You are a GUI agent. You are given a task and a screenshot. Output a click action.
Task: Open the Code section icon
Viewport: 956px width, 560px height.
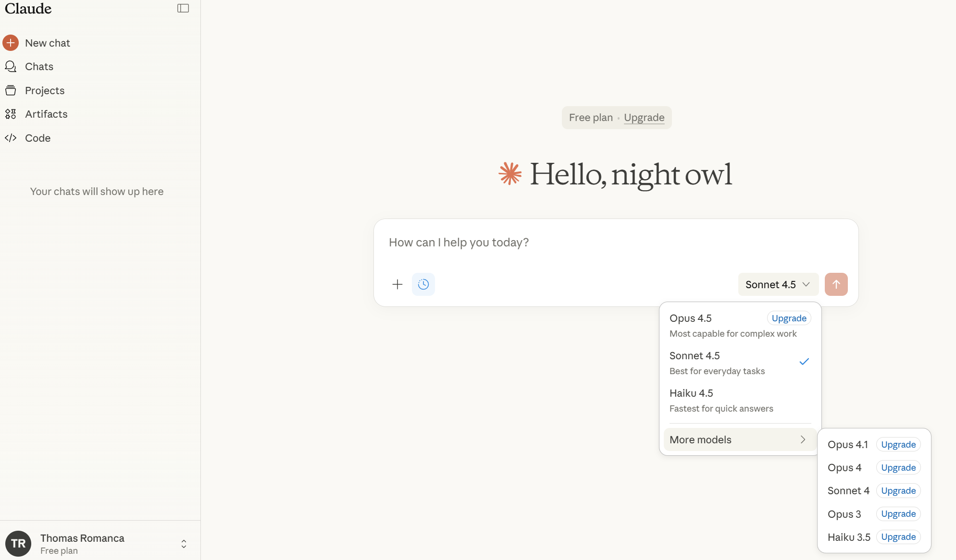11,138
